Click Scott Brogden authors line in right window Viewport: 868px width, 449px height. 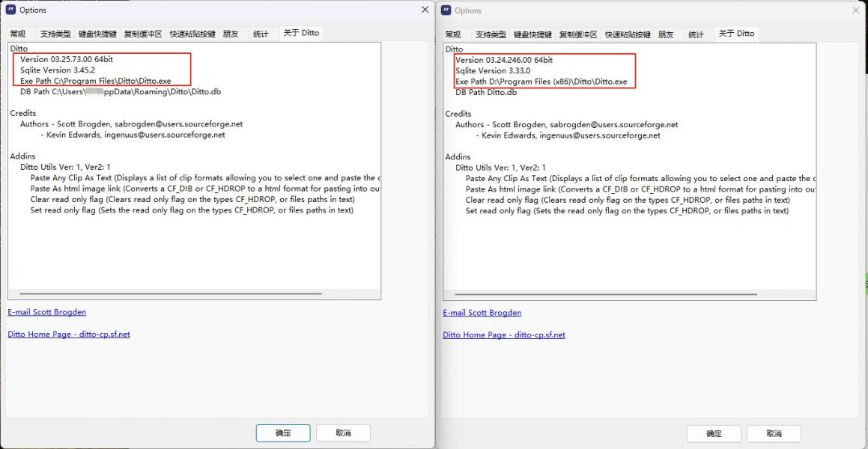(566, 125)
